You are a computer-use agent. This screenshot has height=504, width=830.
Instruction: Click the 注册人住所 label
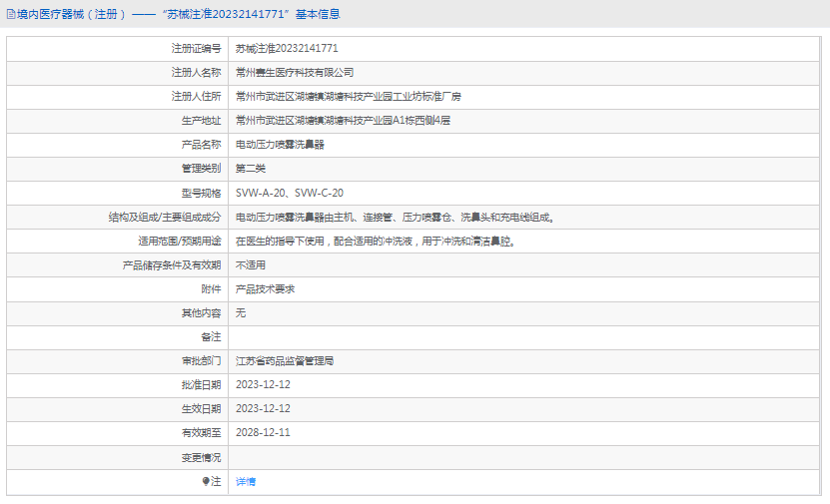pyautogui.click(x=196, y=96)
